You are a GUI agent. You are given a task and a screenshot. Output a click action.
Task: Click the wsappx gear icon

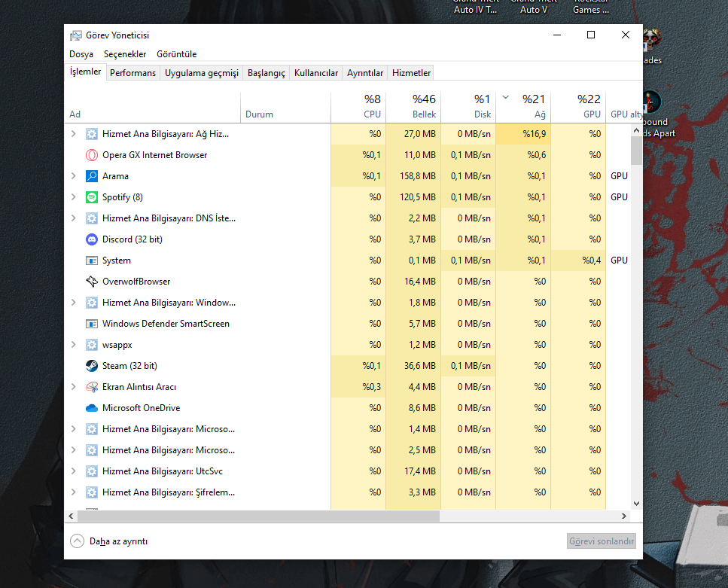[92, 345]
